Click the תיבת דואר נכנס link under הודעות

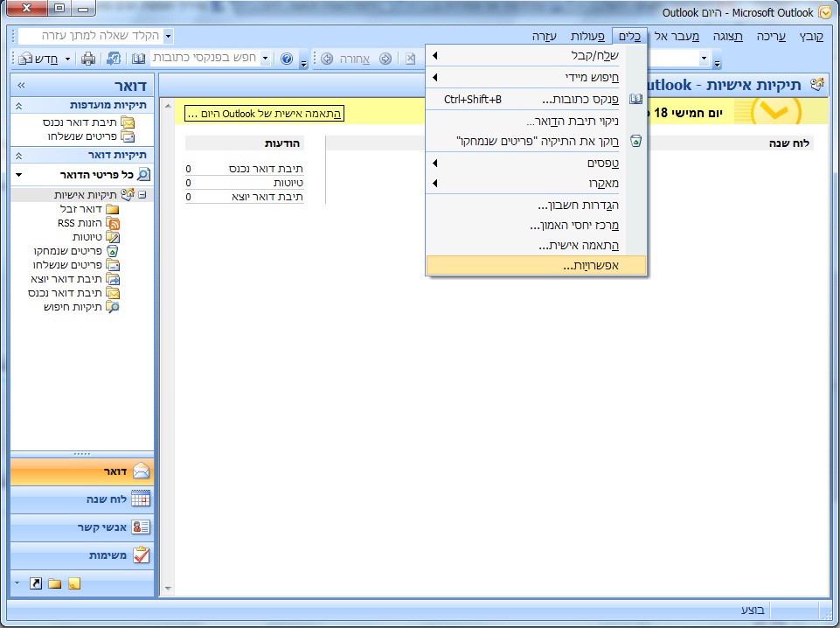click(x=266, y=169)
